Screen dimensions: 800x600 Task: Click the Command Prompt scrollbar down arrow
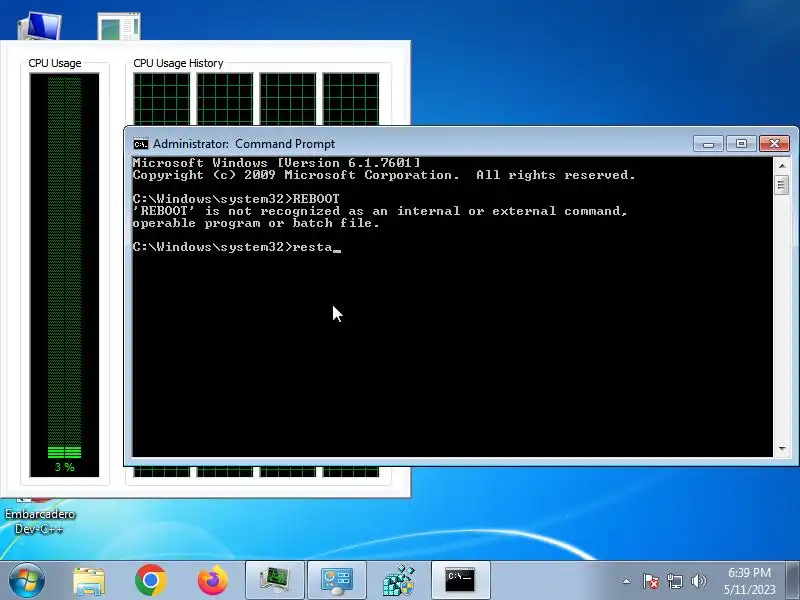pyautogui.click(x=782, y=449)
